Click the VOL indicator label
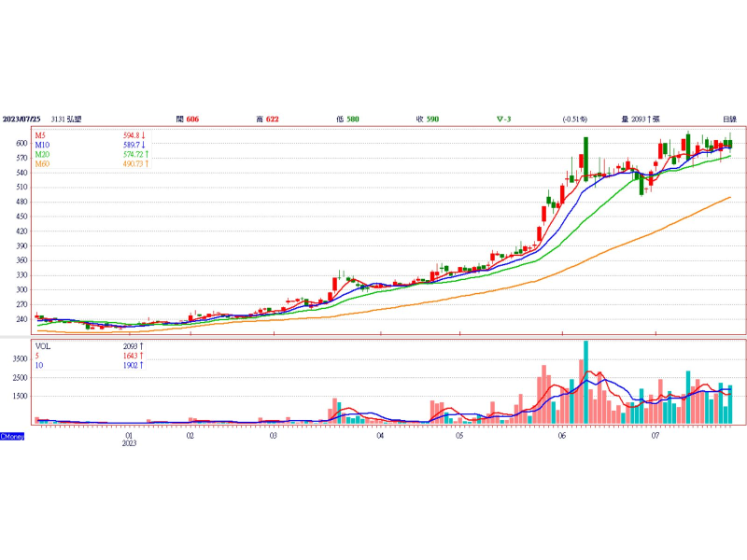Image resolution: width=747 pixels, height=560 pixels. (44, 345)
